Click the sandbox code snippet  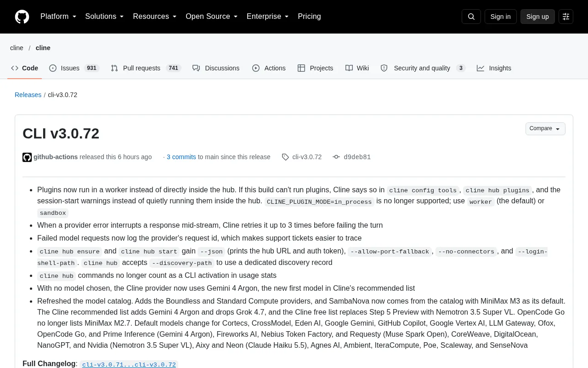tap(53, 213)
